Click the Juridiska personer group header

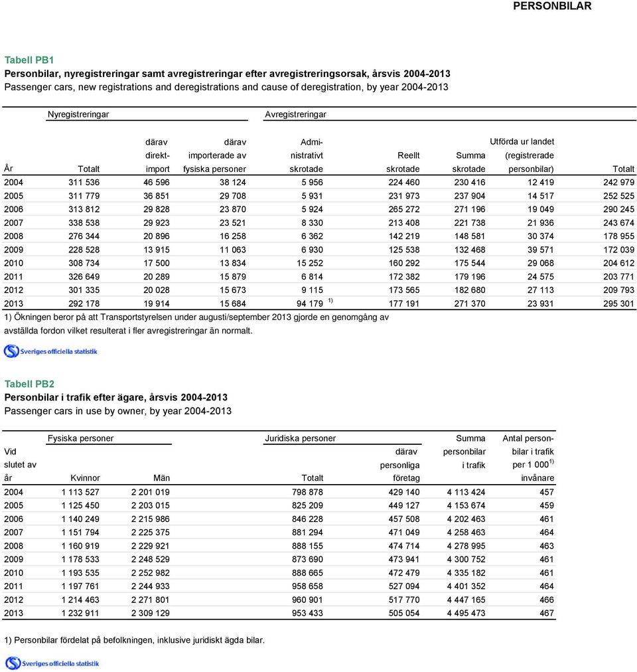coord(301,438)
